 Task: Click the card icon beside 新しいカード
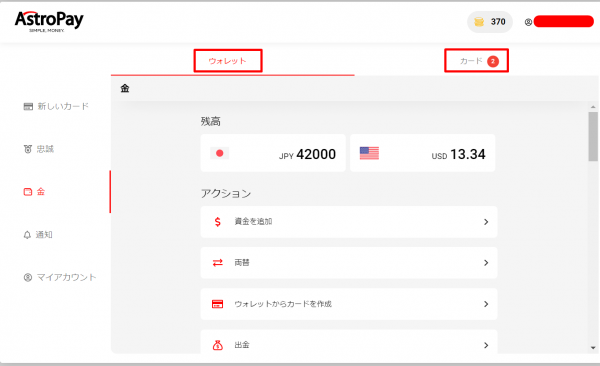[28, 106]
